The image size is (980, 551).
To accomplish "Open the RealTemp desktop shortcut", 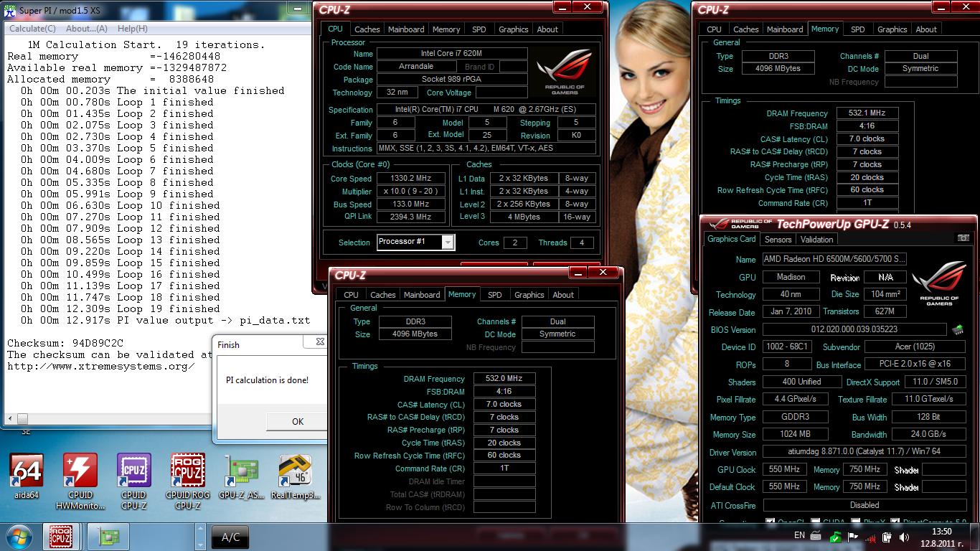I will 295,476.
